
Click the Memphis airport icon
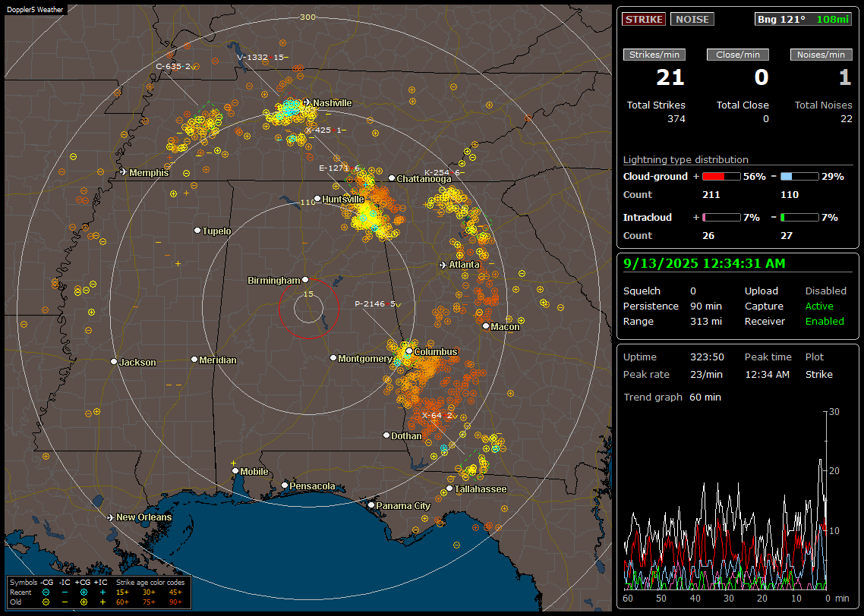coord(124,172)
